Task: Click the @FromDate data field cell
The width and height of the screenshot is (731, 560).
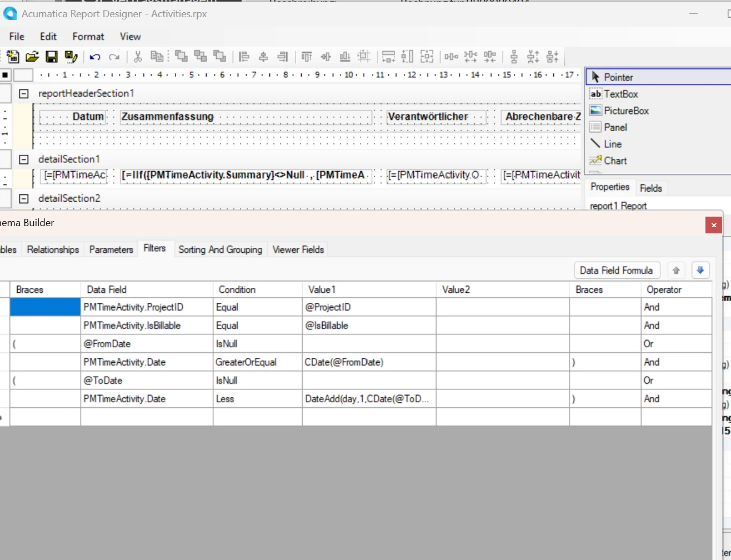Action: tap(147, 344)
